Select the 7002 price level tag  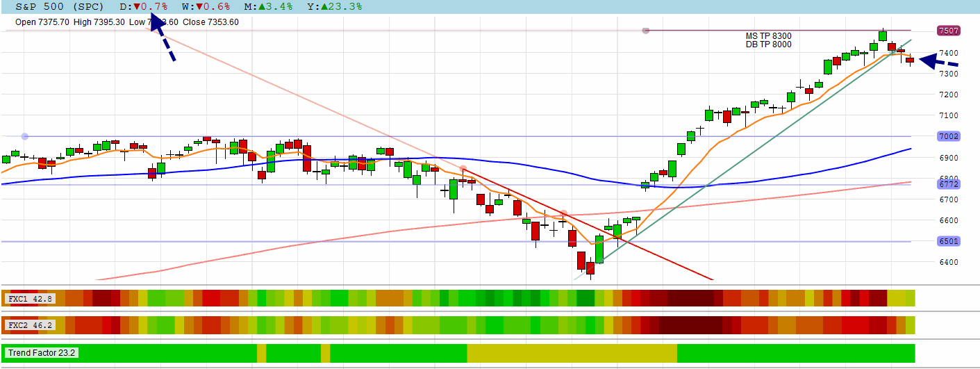[949, 136]
